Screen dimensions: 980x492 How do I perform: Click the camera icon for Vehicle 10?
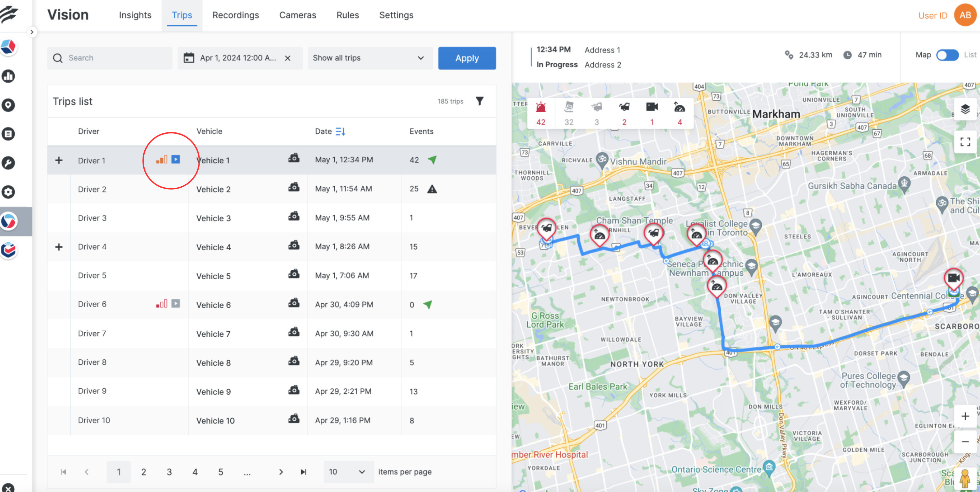click(294, 419)
